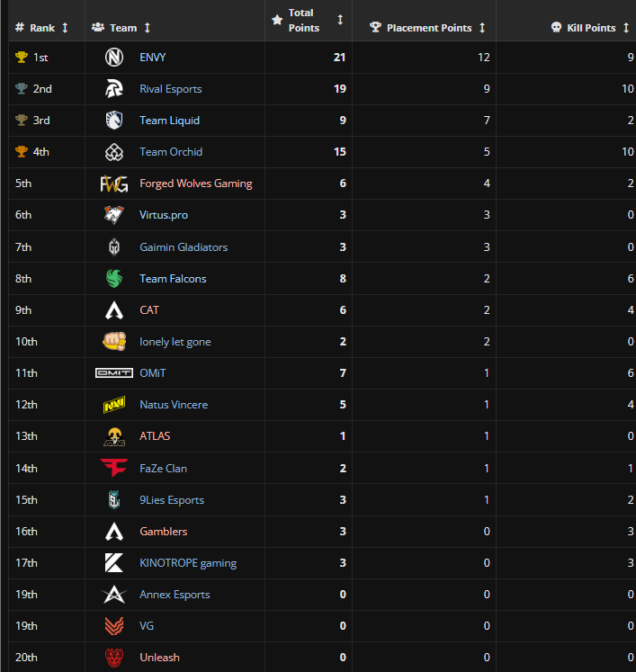Open the Forged Wolves Gaming link
This screenshot has width=636, height=672.
[196, 184]
